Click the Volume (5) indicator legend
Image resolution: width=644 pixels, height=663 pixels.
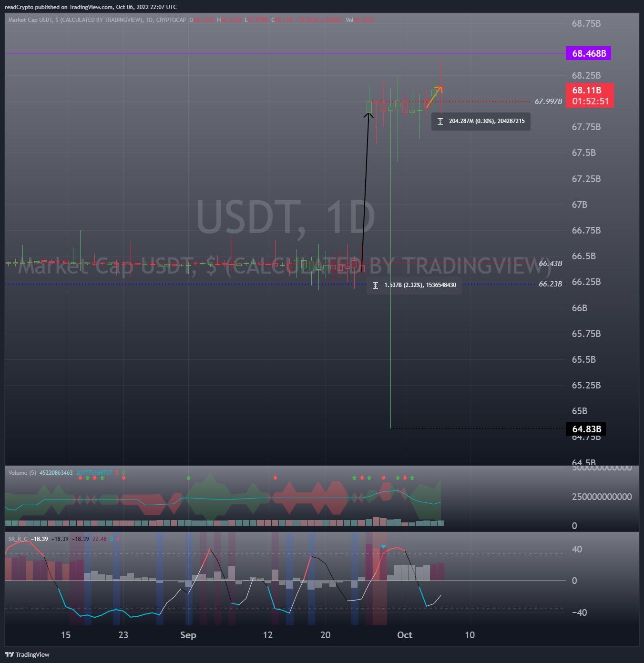coord(22,473)
